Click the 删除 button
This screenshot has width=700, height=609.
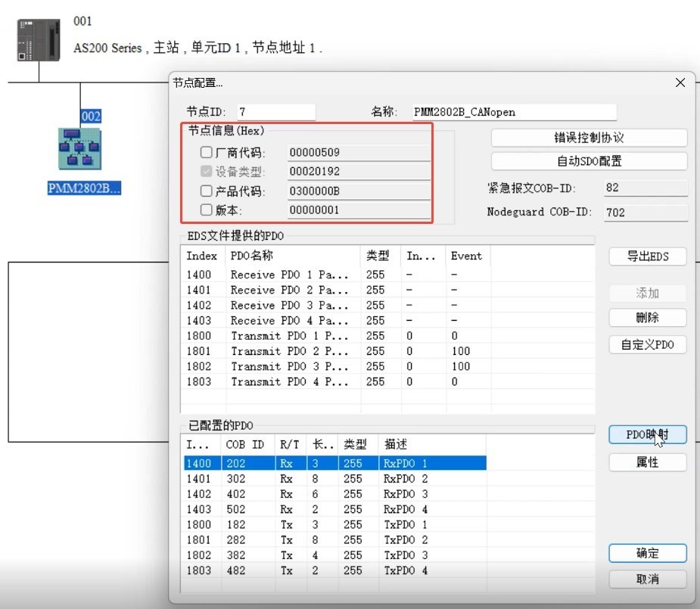coord(647,318)
